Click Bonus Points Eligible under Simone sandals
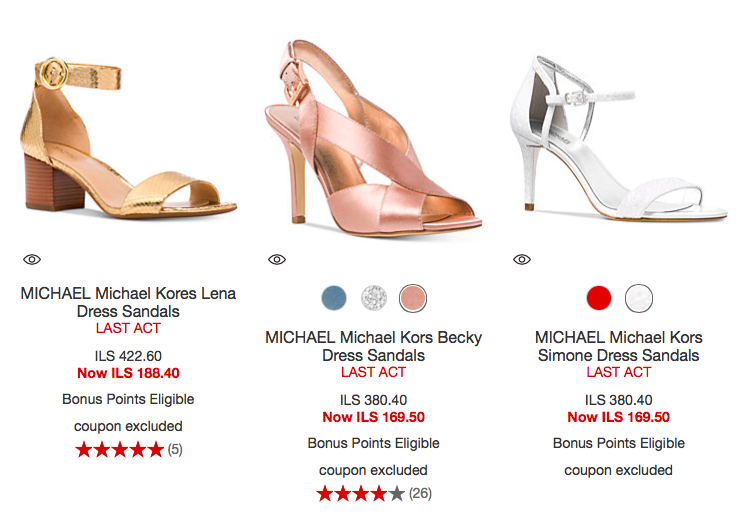 (x=619, y=443)
